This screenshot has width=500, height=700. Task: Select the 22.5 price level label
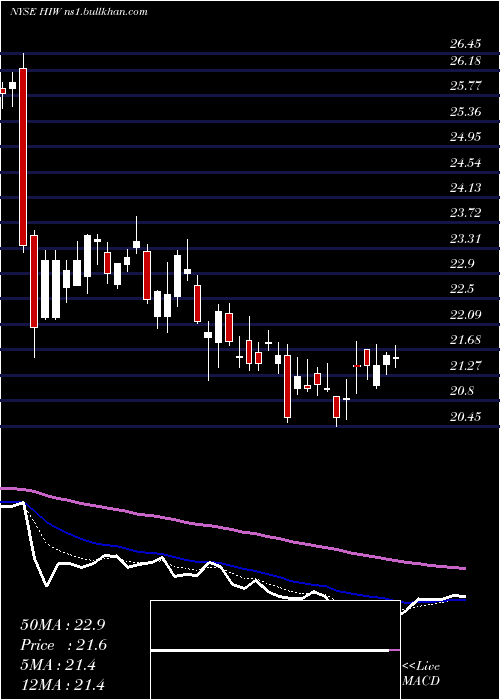tap(462, 289)
